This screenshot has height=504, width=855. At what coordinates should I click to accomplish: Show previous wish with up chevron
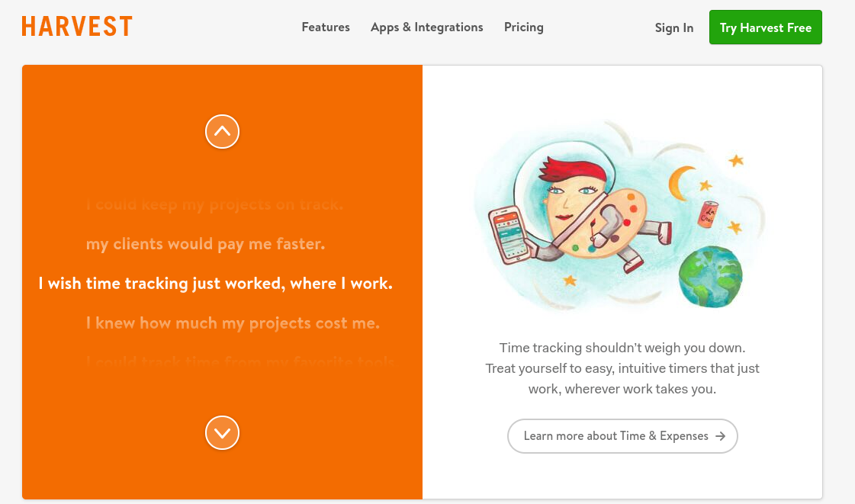click(222, 131)
